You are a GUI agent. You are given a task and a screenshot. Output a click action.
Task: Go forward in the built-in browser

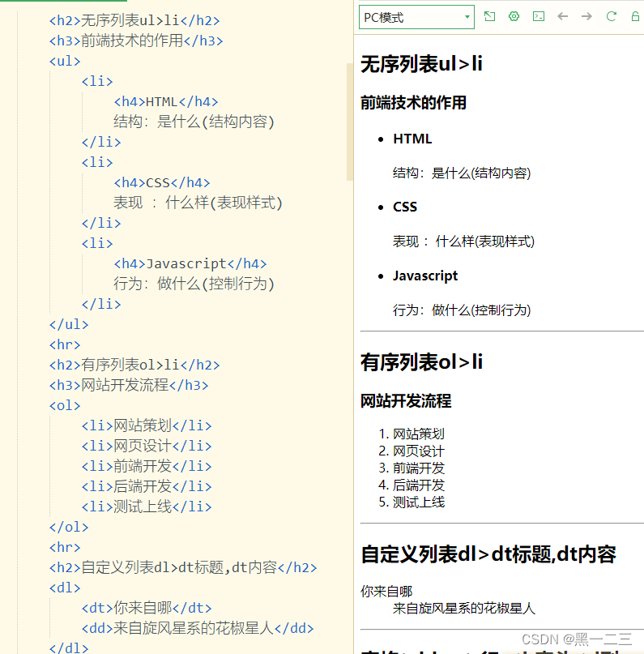pyautogui.click(x=587, y=17)
